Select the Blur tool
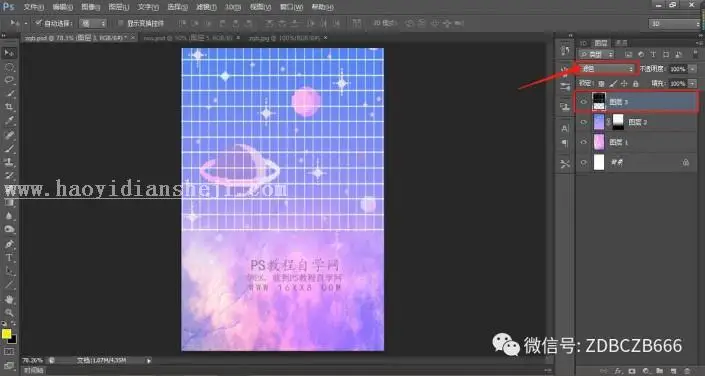This screenshot has height=376, width=705. tap(9, 216)
